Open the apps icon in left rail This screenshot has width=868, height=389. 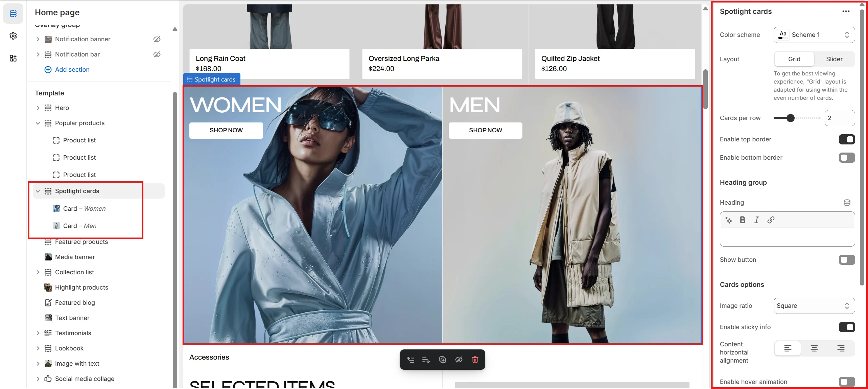[x=13, y=58]
